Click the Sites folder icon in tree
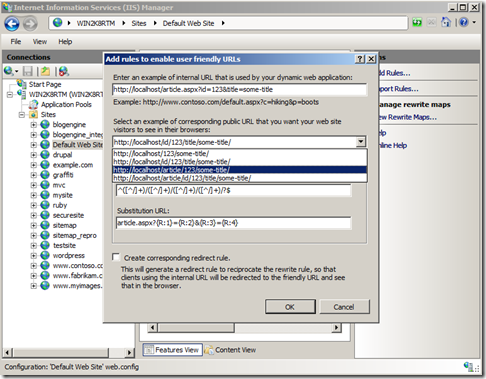The image size is (486, 379). pos(33,114)
